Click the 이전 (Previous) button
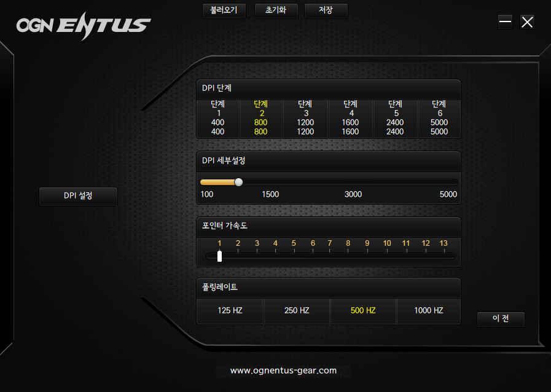This screenshot has width=551, height=392. 501,319
